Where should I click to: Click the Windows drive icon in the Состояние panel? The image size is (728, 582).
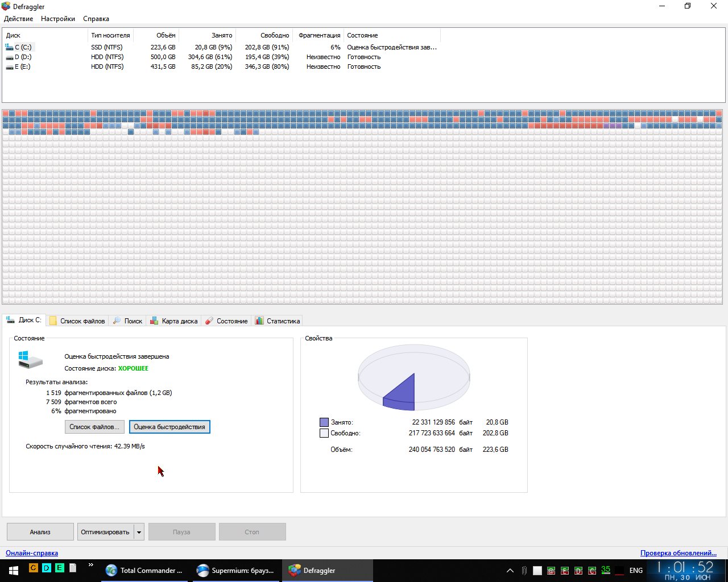click(30, 360)
